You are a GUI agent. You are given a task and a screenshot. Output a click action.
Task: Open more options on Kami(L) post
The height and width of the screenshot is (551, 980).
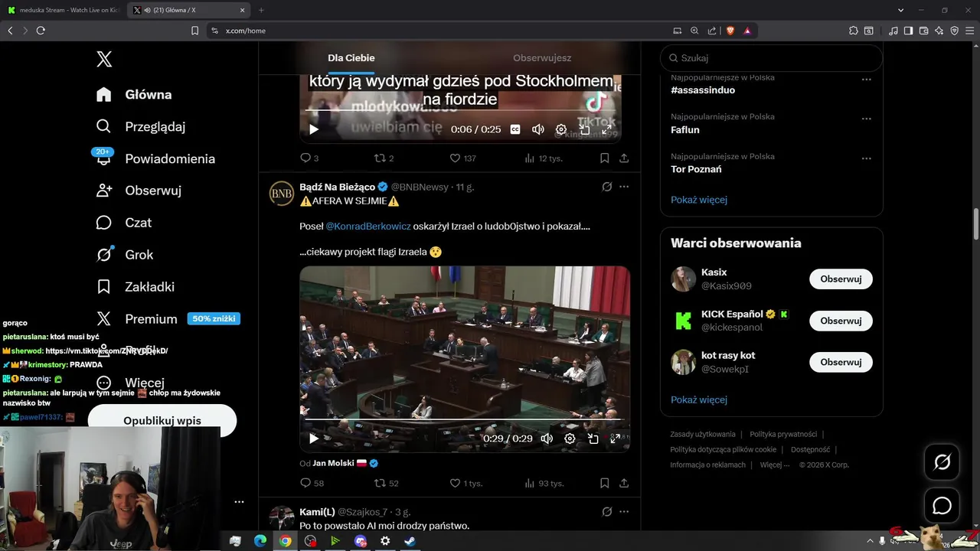(x=624, y=511)
